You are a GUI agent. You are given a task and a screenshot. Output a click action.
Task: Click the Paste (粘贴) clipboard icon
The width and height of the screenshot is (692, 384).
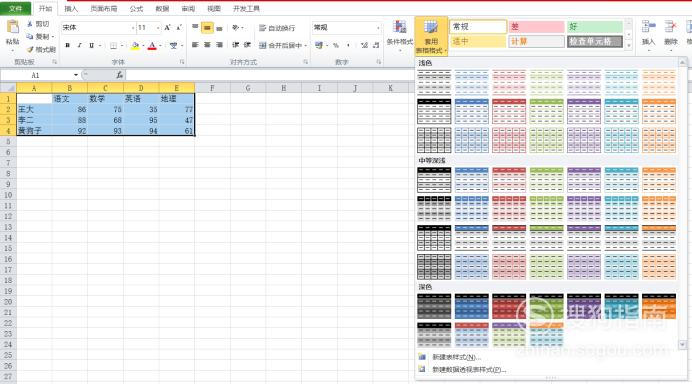[12, 27]
